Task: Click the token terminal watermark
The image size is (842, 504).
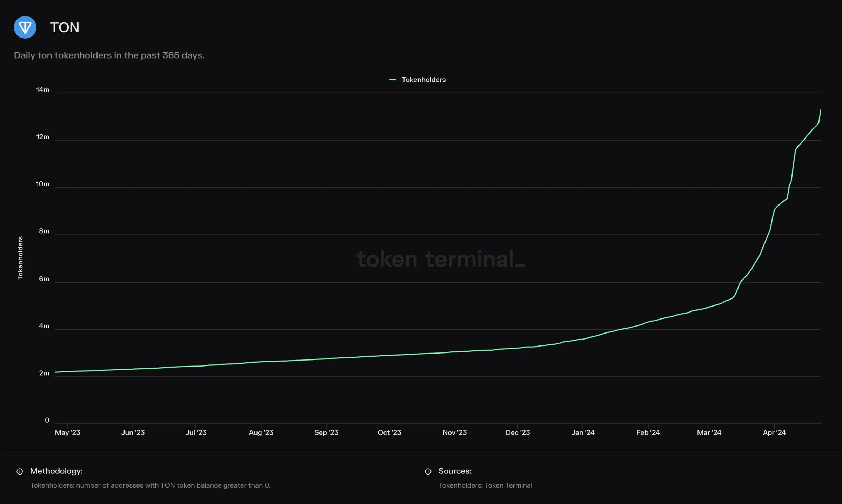Action: tap(440, 259)
